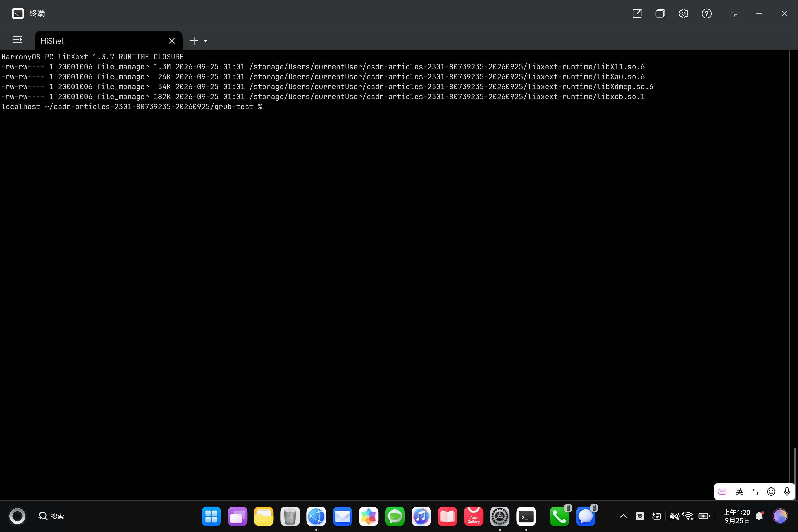The image size is (798, 532).
Task: Open the Celia assistant orb
Action: pyautogui.click(x=780, y=516)
